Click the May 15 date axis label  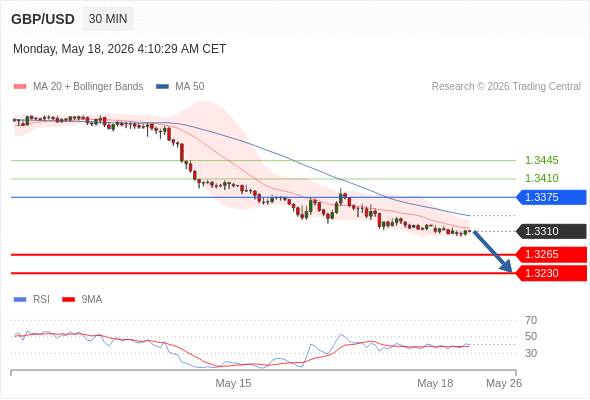point(233,383)
